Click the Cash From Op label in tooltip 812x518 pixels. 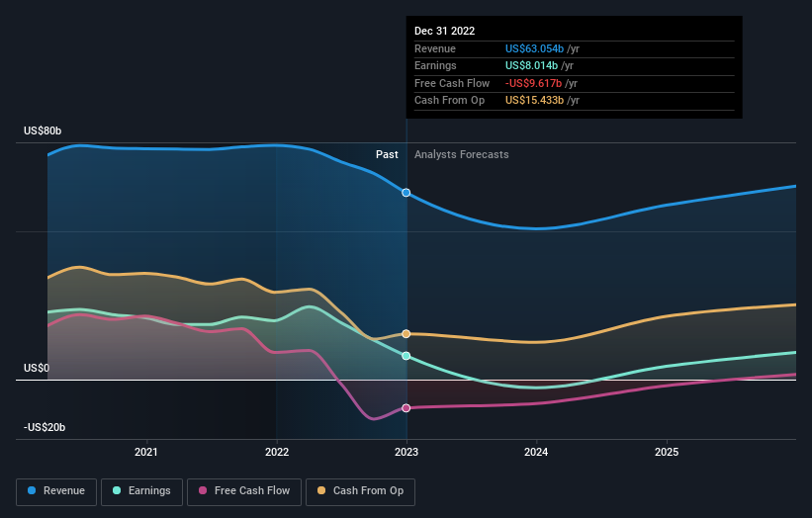pyautogui.click(x=449, y=101)
